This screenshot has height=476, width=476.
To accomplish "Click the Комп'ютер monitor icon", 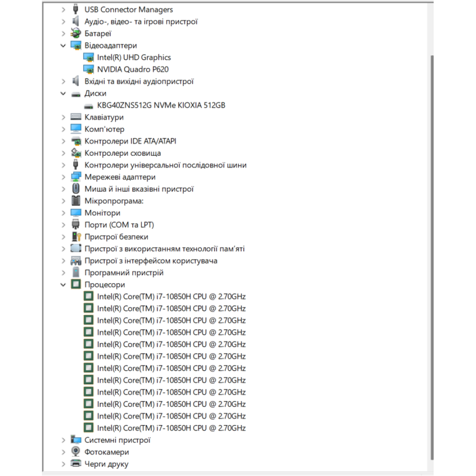I will point(76,129).
